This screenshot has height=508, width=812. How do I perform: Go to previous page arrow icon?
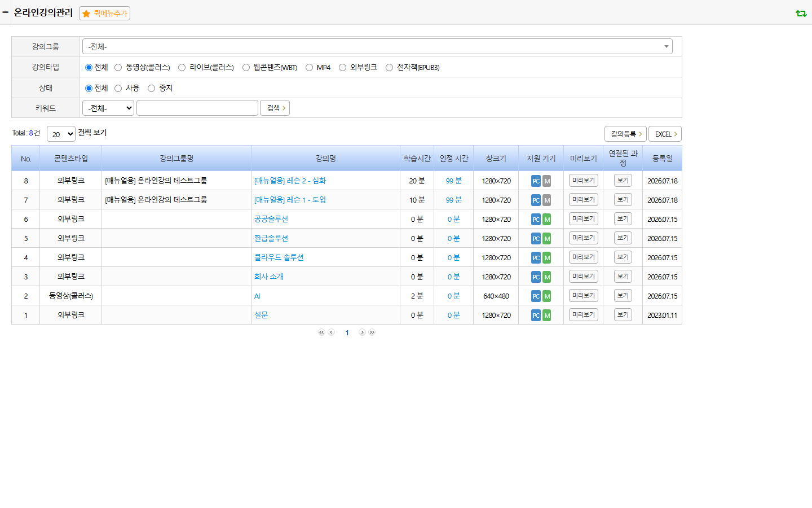tap(332, 332)
